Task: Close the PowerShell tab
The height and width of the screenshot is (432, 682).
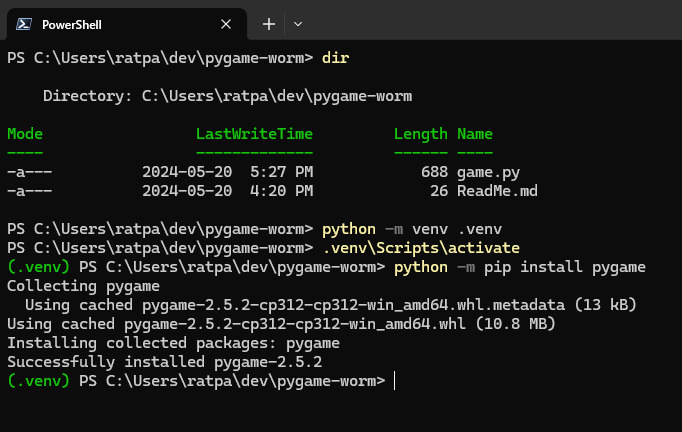Action: tap(226, 24)
